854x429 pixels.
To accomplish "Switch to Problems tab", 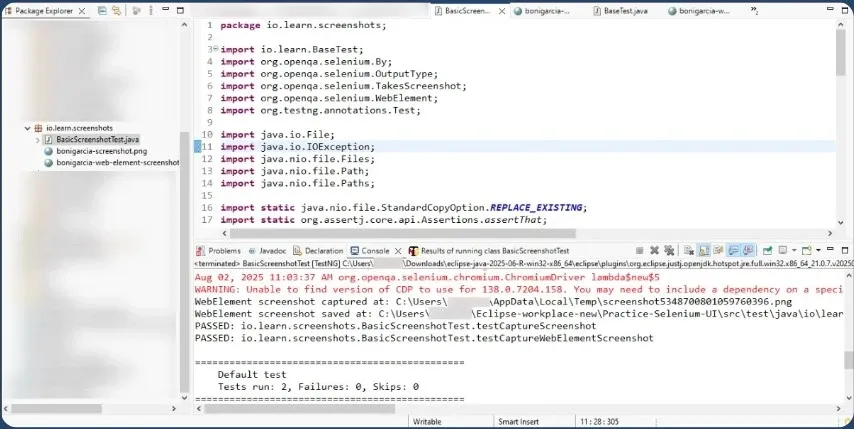I will tap(218, 251).
